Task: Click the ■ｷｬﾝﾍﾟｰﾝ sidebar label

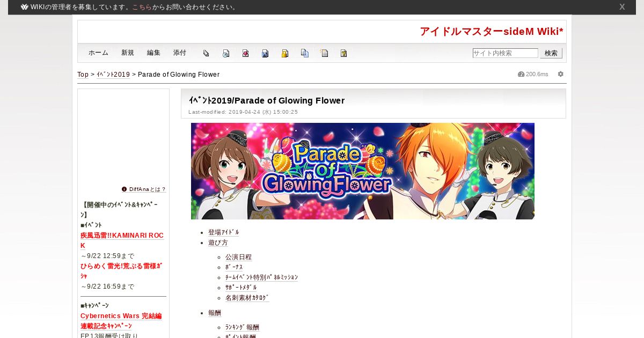Action: (x=94, y=305)
